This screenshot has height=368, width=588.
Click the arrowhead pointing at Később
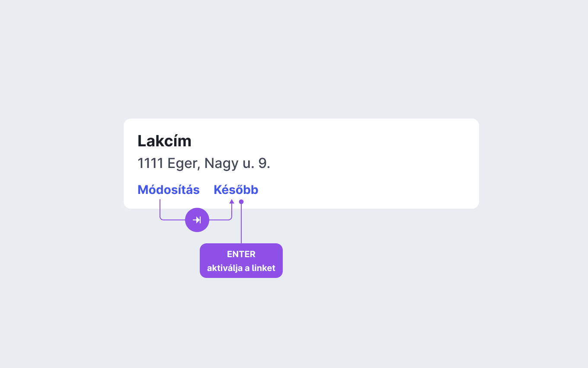[232, 201]
